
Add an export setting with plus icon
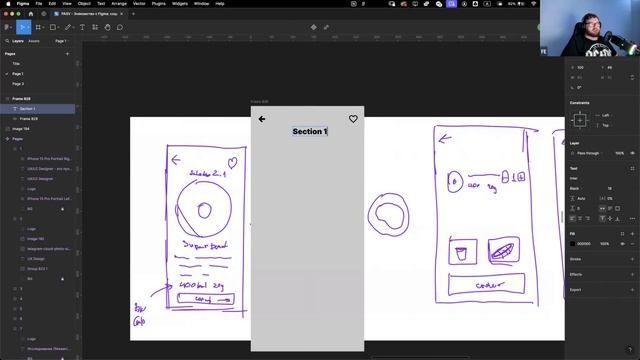point(632,290)
